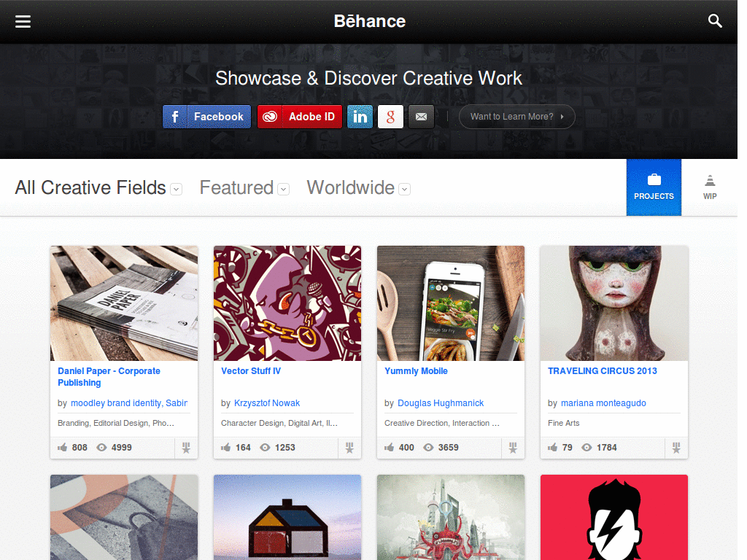Open the Worldwide location dropdown
This screenshot has width=747, height=560.
(x=404, y=189)
